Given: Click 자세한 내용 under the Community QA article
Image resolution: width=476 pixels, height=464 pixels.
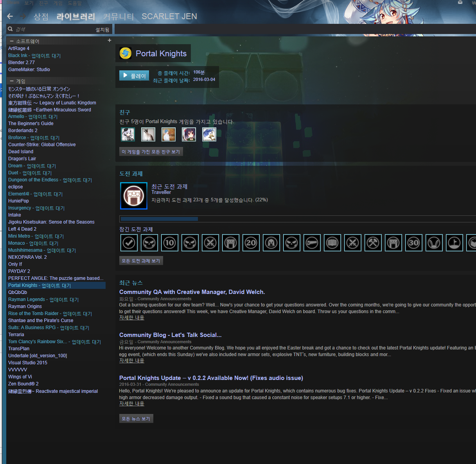Looking at the screenshot, I should [x=132, y=318].
